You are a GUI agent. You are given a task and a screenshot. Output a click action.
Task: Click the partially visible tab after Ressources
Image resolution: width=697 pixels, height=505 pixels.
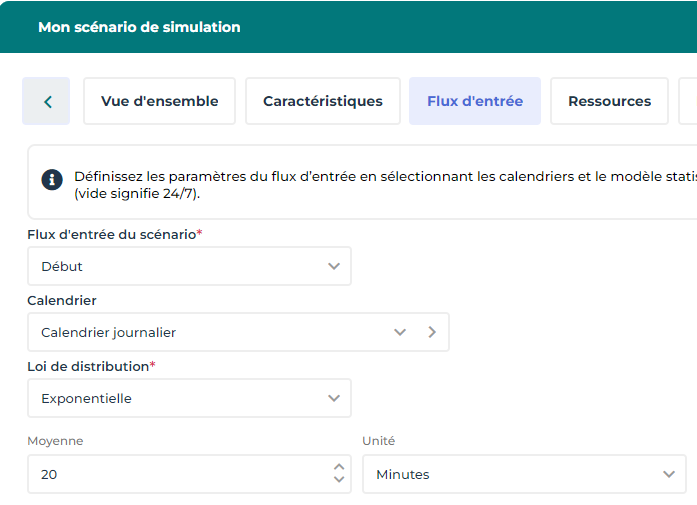click(688, 101)
